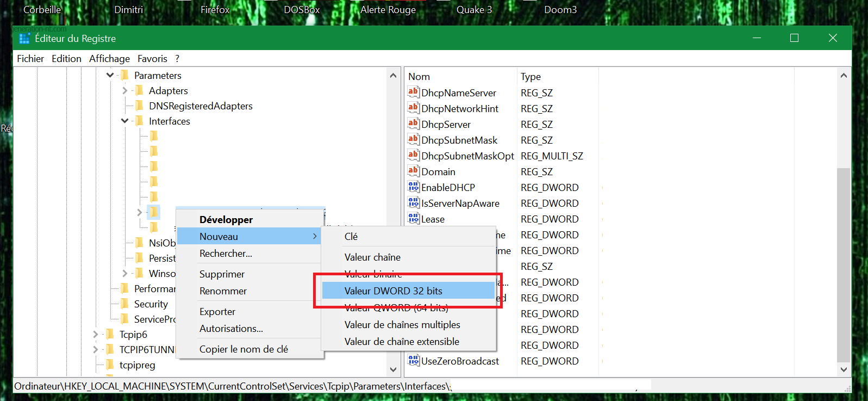
Task: Click the Domain string value icon
Action: click(x=413, y=171)
